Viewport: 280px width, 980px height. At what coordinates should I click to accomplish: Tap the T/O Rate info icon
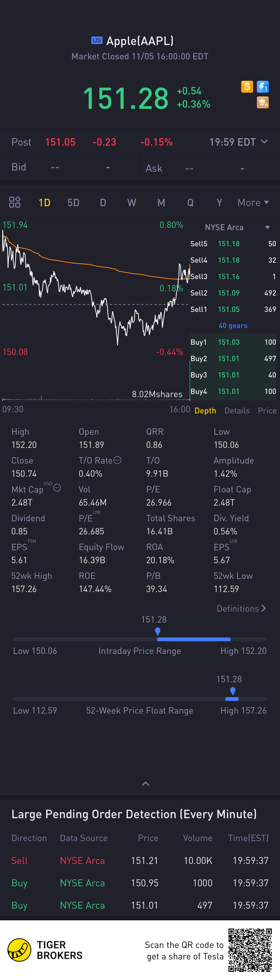[x=118, y=460]
